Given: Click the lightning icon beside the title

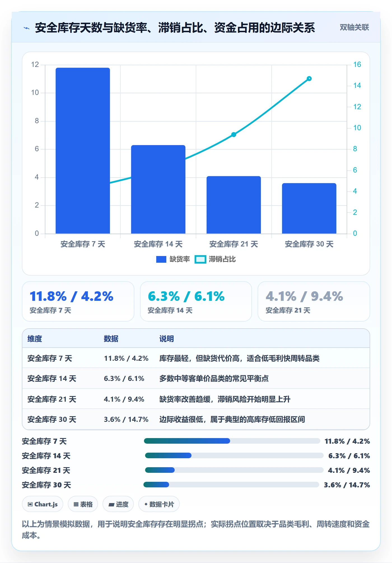Looking at the screenshot, I should [x=27, y=28].
